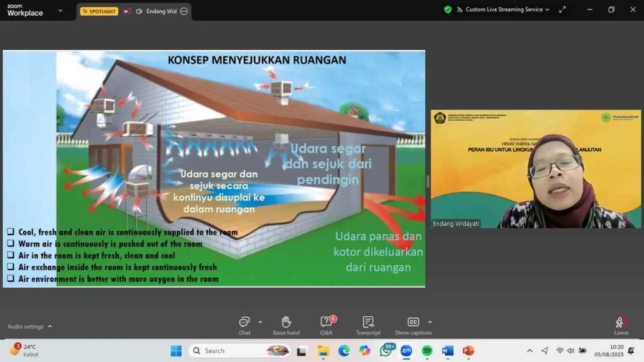The width and height of the screenshot is (644, 362).
Task: Expand the Audio settings menu
Action: point(50,326)
